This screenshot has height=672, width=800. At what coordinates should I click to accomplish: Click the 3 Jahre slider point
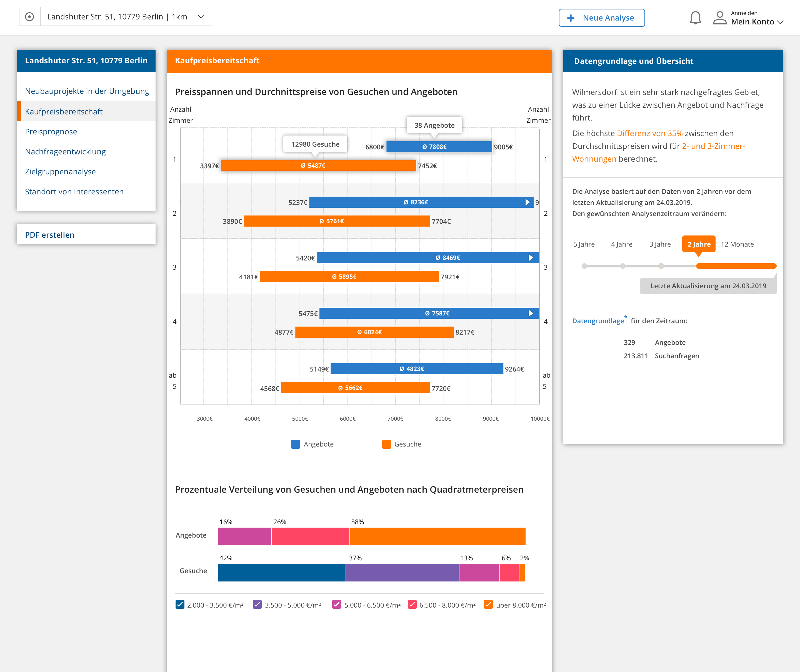pyautogui.click(x=661, y=266)
